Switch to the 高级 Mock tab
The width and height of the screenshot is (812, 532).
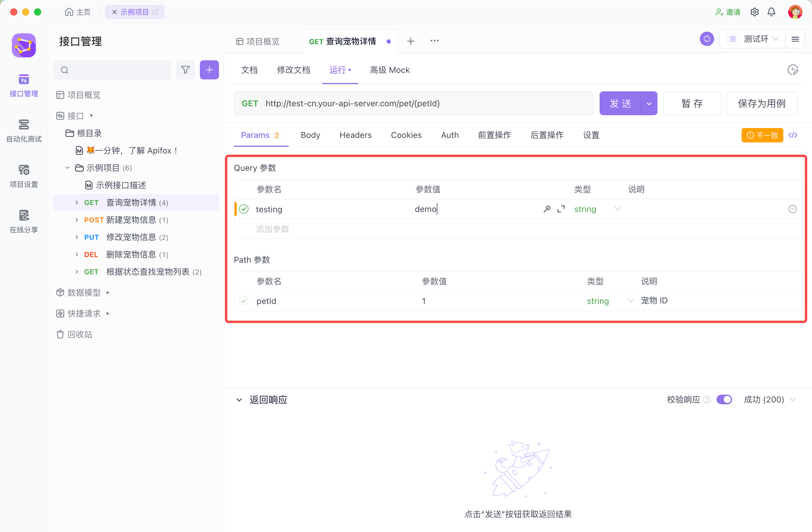pos(390,70)
